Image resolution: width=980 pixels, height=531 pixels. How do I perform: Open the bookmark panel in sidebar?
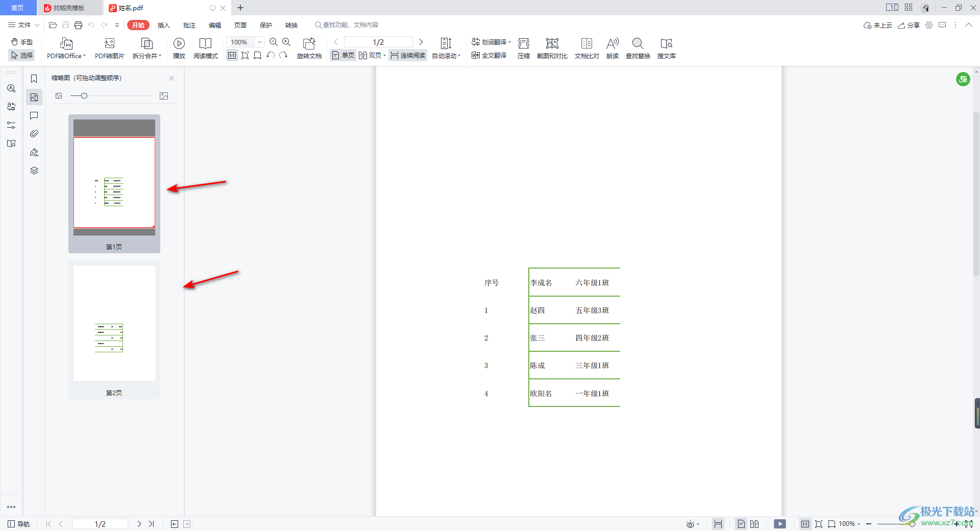[x=34, y=79]
